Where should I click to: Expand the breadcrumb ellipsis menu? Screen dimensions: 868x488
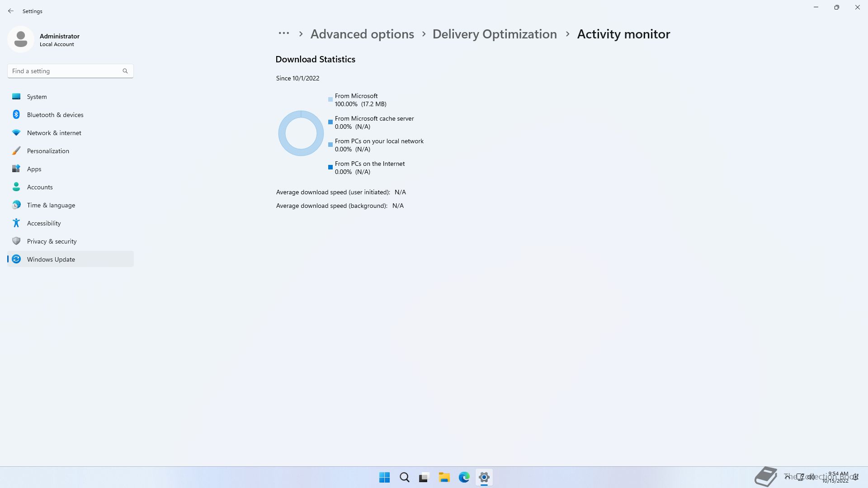click(x=284, y=33)
